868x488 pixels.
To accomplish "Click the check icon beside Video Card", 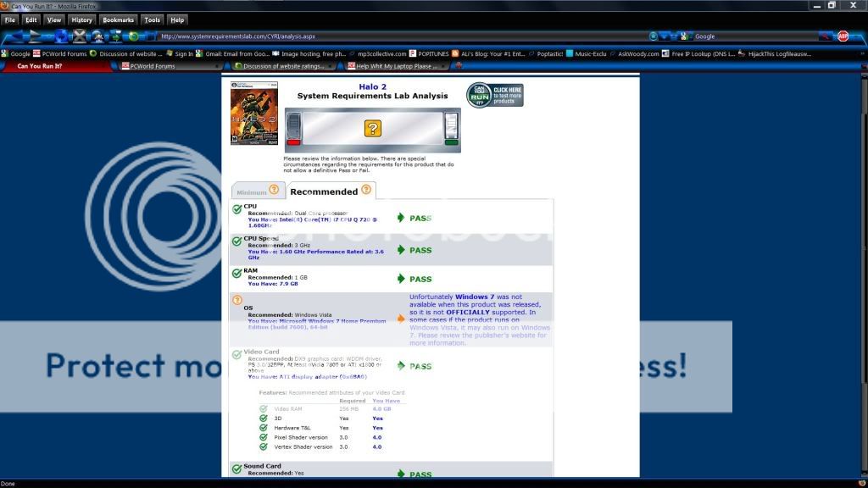I will [237, 355].
